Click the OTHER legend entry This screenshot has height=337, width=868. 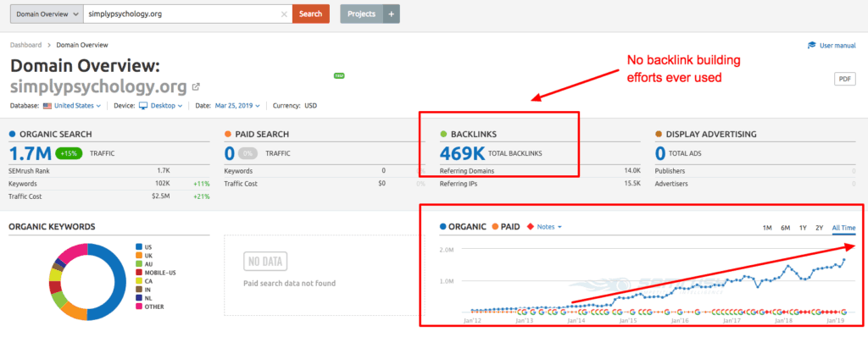coord(149,307)
